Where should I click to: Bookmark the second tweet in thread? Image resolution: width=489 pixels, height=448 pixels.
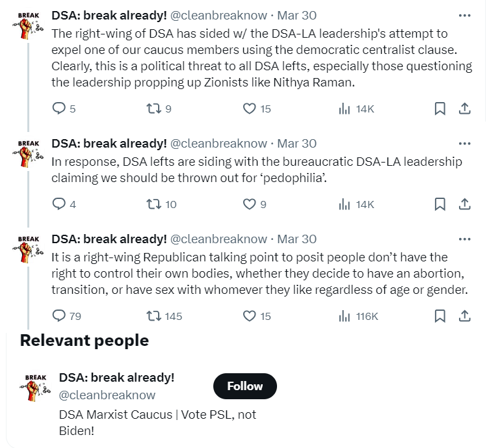coord(440,204)
